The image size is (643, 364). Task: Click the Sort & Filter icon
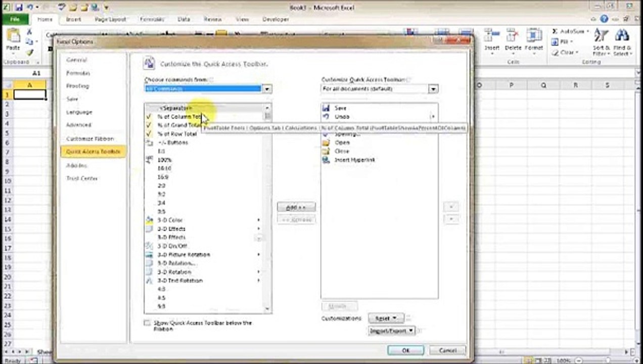(x=601, y=35)
